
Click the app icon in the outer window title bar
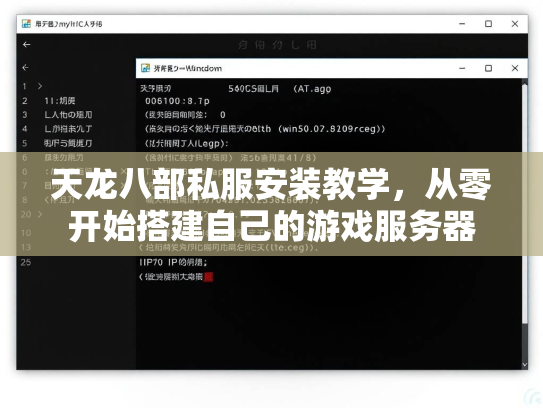click(26, 24)
